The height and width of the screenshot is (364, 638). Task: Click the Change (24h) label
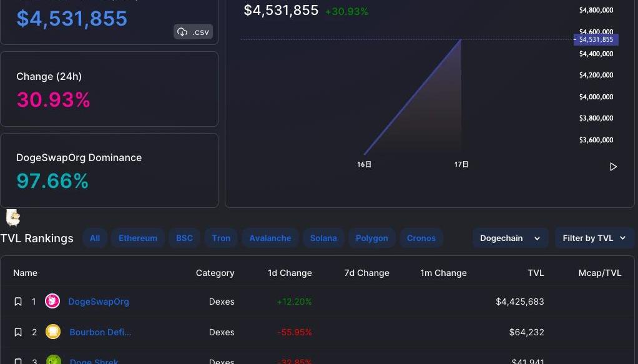click(49, 77)
